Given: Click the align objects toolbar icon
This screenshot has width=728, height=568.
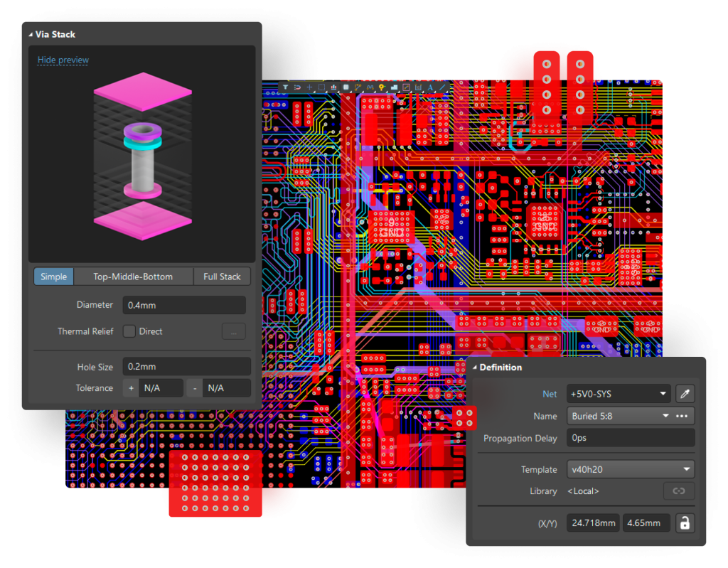Looking at the screenshot, I should coord(333,87).
